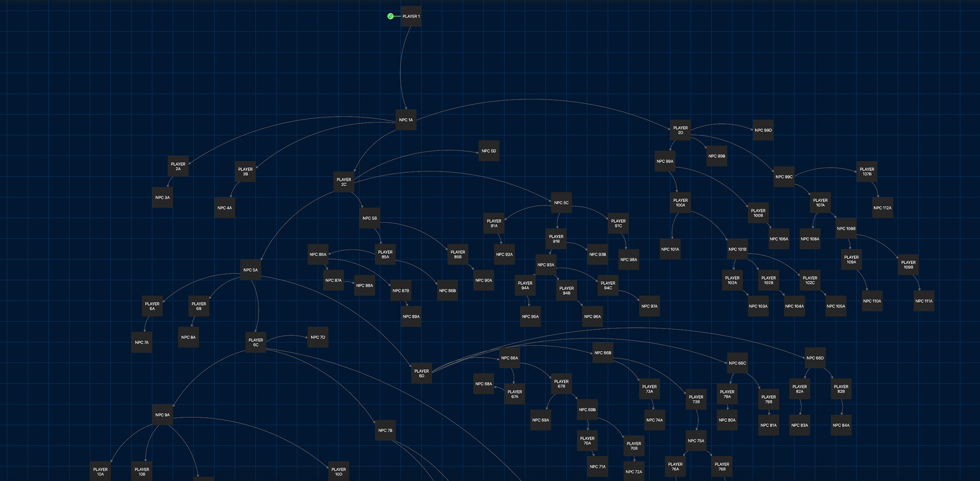The height and width of the screenshot is (481, 980).
Task: Select the NPC 5A node
Action: pos(251,270)
